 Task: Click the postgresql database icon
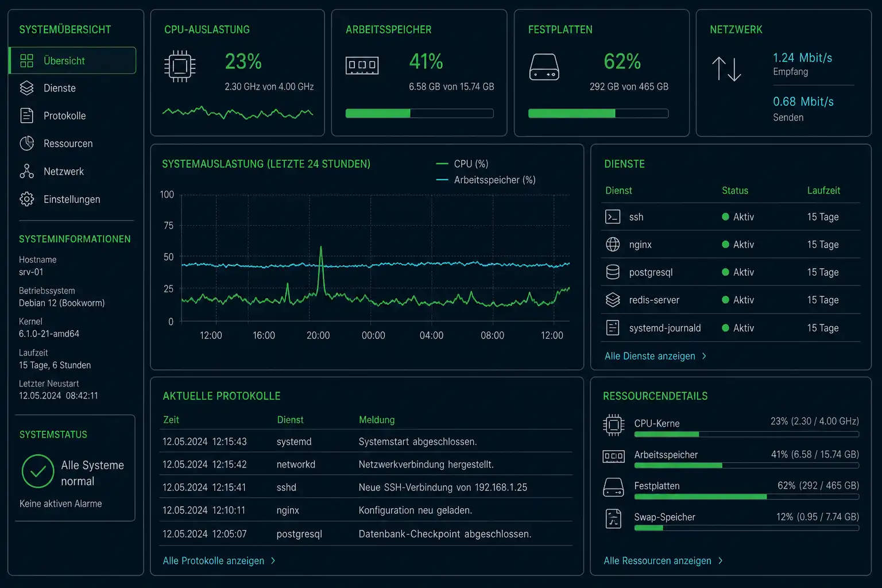(613, 272)
